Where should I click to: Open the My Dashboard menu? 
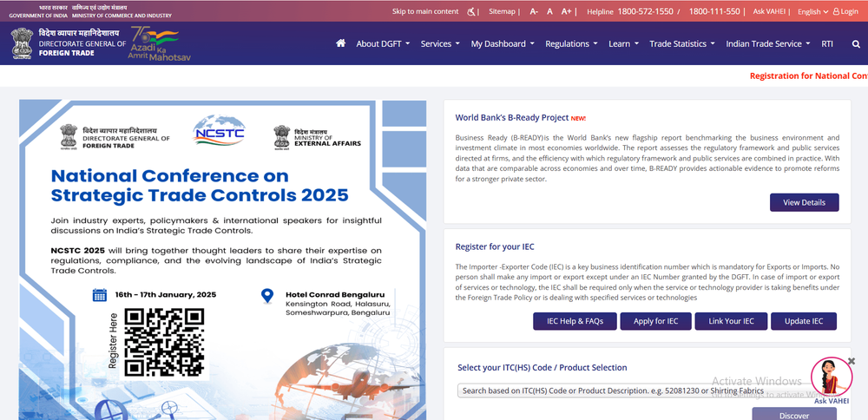tap(502, 43)
